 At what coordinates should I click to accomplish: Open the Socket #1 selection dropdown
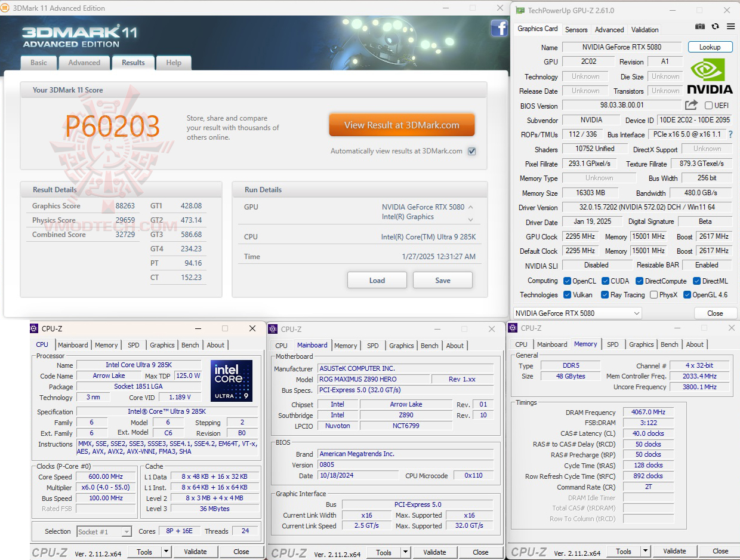pos(104,531)
